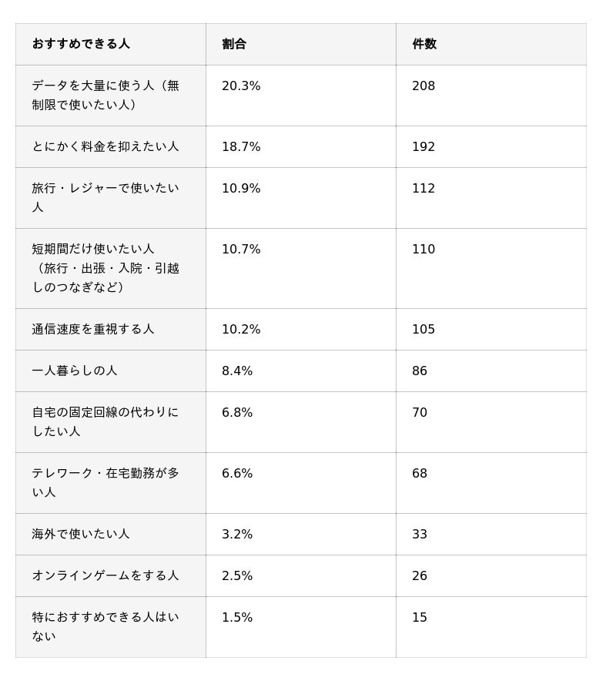Viewport: 616px width, 681px height.
Task: Select the 特におすすめできる人はいない row label
Action: (105, 627)
